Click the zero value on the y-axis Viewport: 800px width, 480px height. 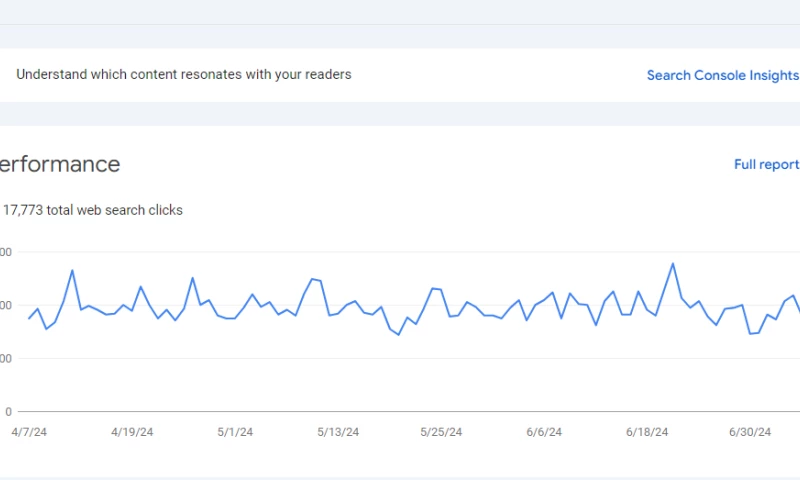pyautogui.click(x=8, y=412)
